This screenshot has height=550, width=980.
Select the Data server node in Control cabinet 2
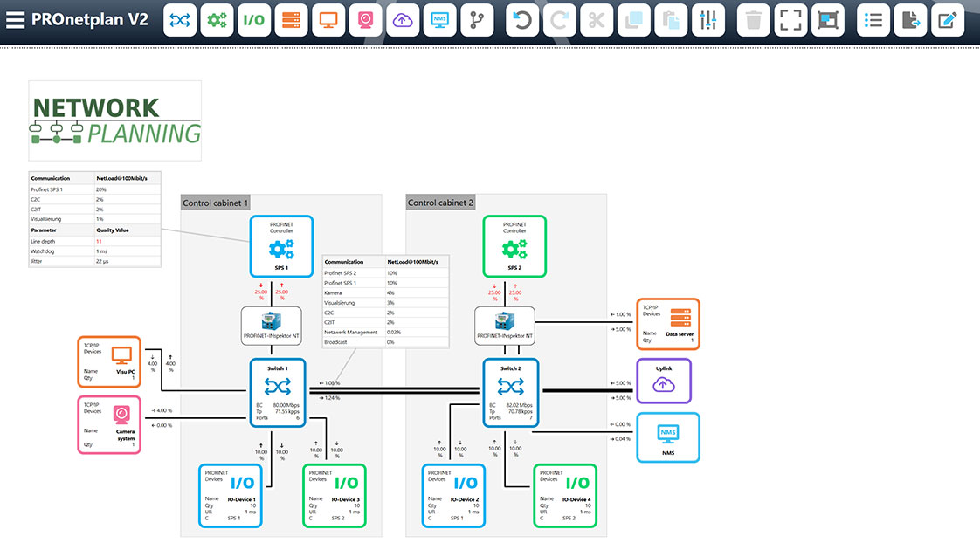click(668, 323)
